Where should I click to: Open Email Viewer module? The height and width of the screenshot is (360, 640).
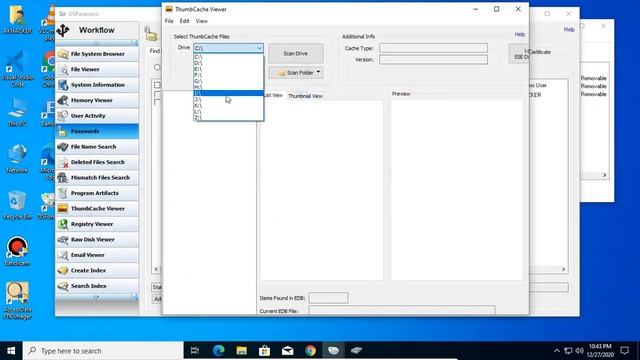97,255
